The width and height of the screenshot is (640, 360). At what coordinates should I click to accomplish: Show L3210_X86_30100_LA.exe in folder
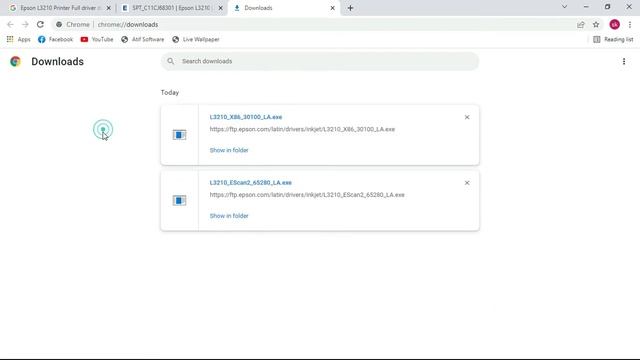(229, 150)
